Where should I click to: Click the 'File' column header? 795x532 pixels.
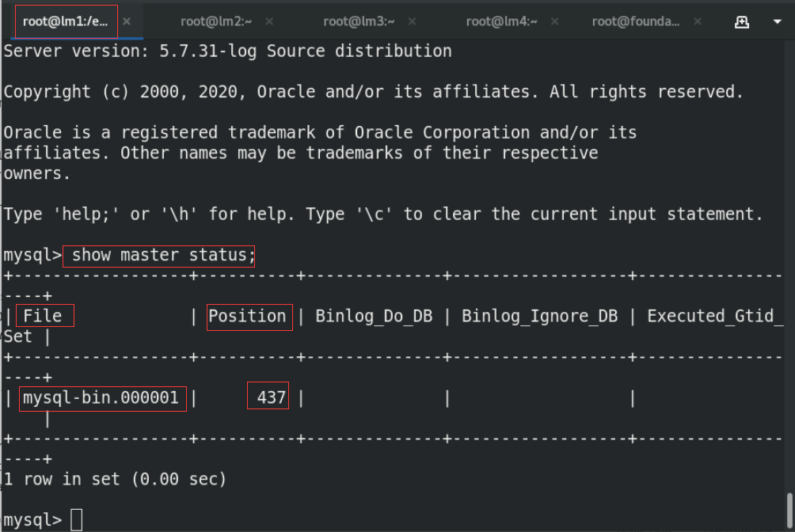43,315
